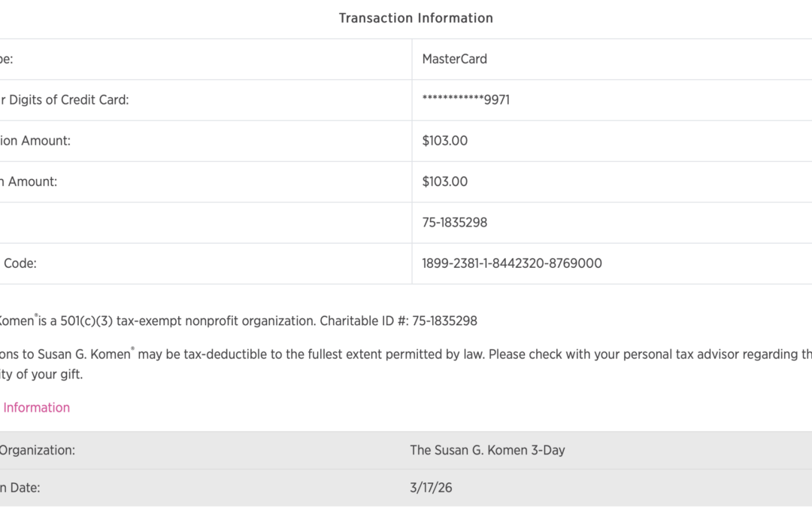Click the label left of MasterCard
This screenshot has width=812, height=508.
[6, 59]
